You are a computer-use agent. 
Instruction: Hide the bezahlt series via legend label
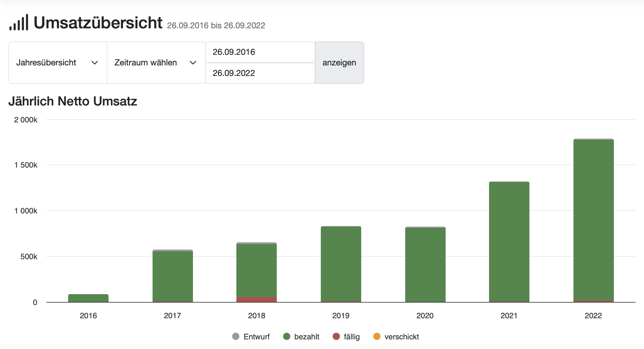pyautogui.click(x=307, y=337)
